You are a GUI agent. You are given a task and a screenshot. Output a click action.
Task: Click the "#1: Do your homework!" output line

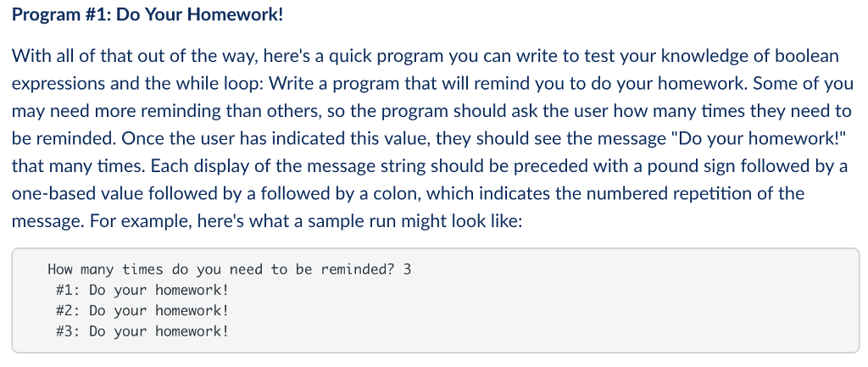142,290
